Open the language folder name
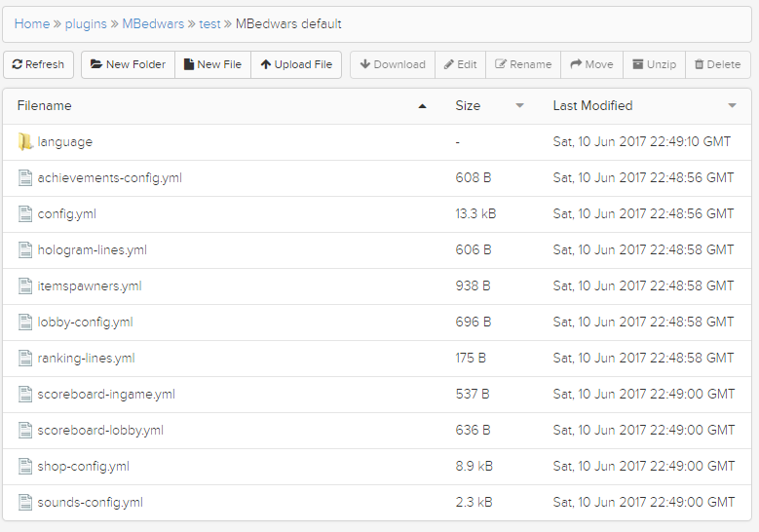Image resolution: width=759 pixels, height=532 pixels. (65, 142)
